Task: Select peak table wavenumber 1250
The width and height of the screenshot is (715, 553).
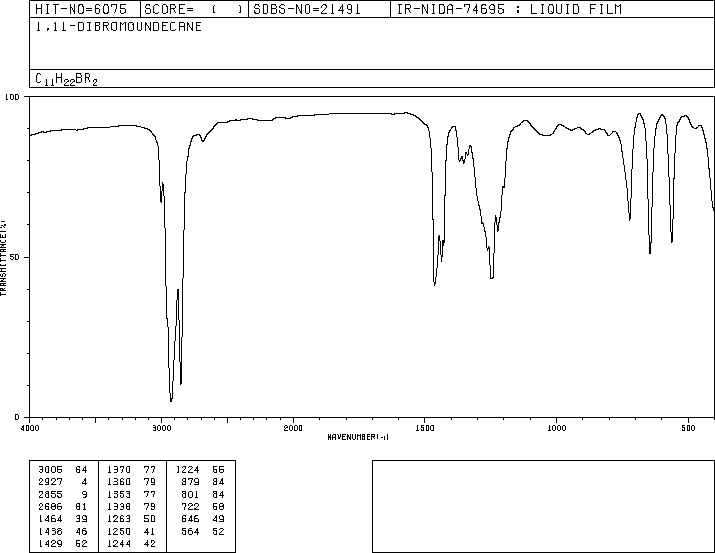Action: tap(119, 531)
